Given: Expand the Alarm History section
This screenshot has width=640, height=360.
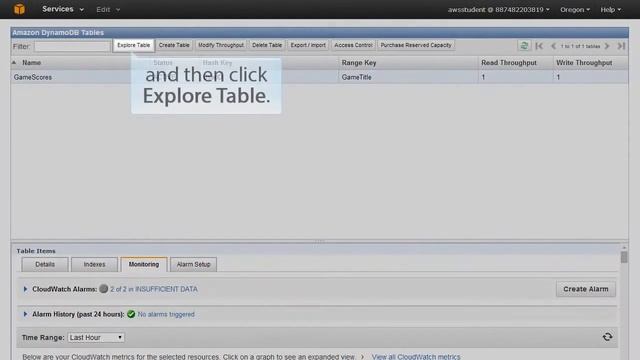Looking at the screenshot, I should click(25, 314).
